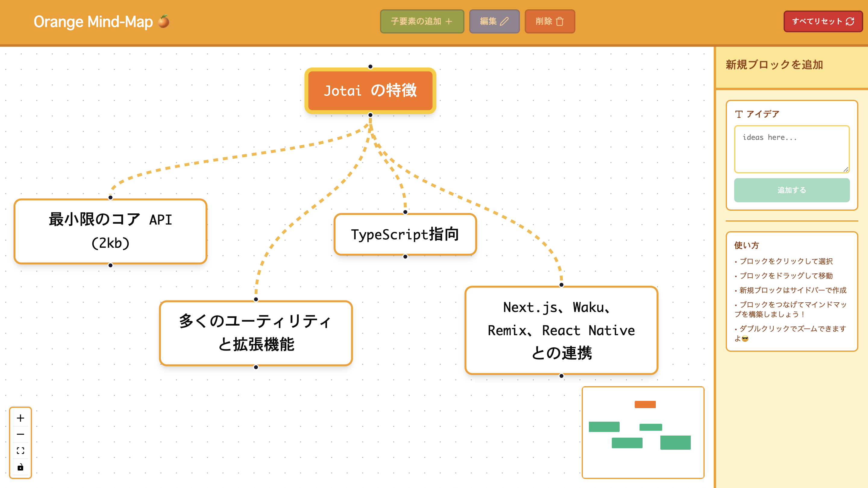Image resolution: width=868 pixels, height=488 pixels.
Task: Click the plus icon in 子要素の追加
Action: click(448, 21)
